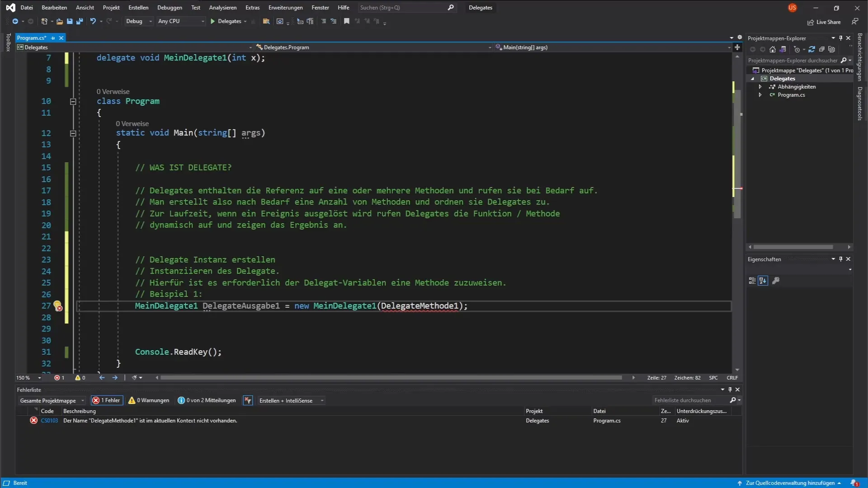
Task: Open property pages wrench icon in Eigenschaften
Action: (776, 281)
